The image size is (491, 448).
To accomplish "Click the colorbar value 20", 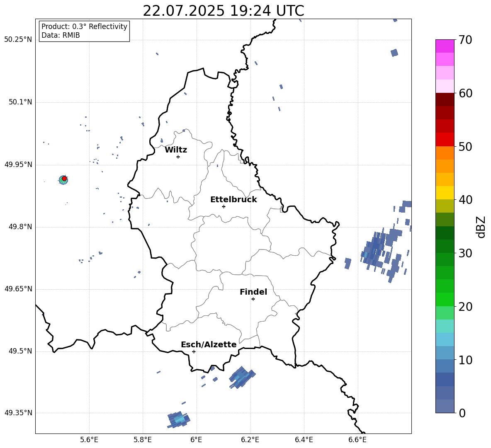I will [x=465, y=307].
